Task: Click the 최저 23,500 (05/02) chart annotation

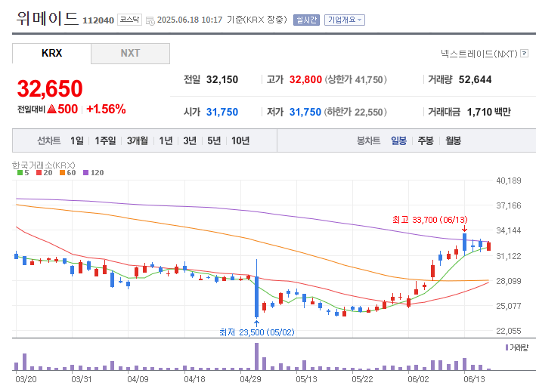Action: [257, 332]
